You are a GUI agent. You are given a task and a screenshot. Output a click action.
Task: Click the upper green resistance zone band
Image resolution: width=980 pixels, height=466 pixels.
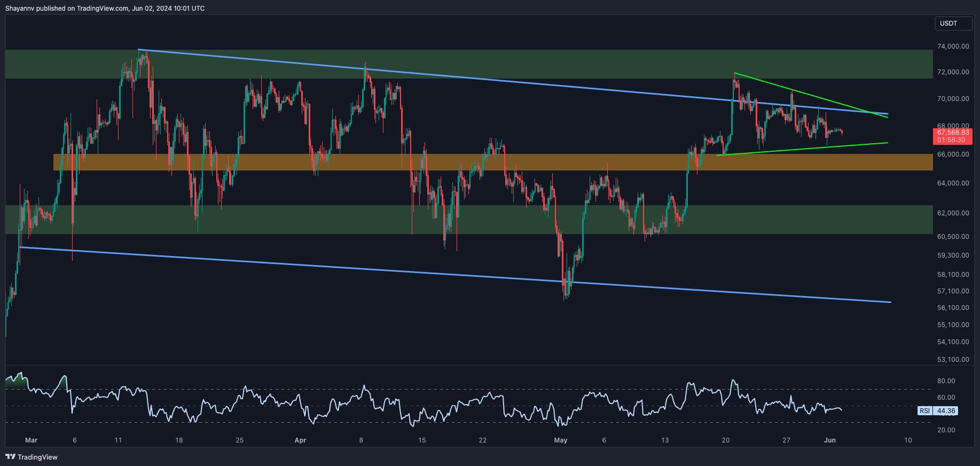pyautogui.click(x=469, y=64)
